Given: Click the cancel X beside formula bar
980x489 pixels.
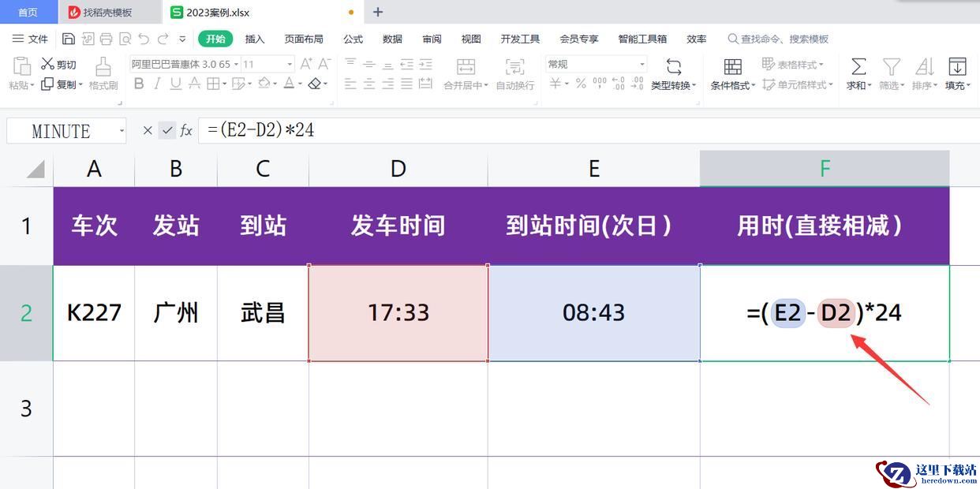Looking at the screenshot, I should [148, 130].
